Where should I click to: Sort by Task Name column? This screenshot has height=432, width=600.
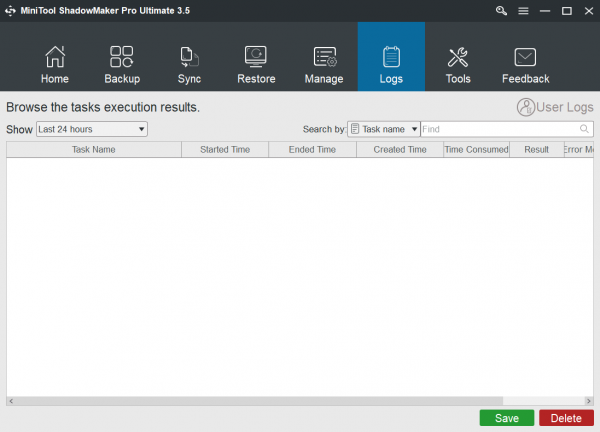[x=94, y=150]
